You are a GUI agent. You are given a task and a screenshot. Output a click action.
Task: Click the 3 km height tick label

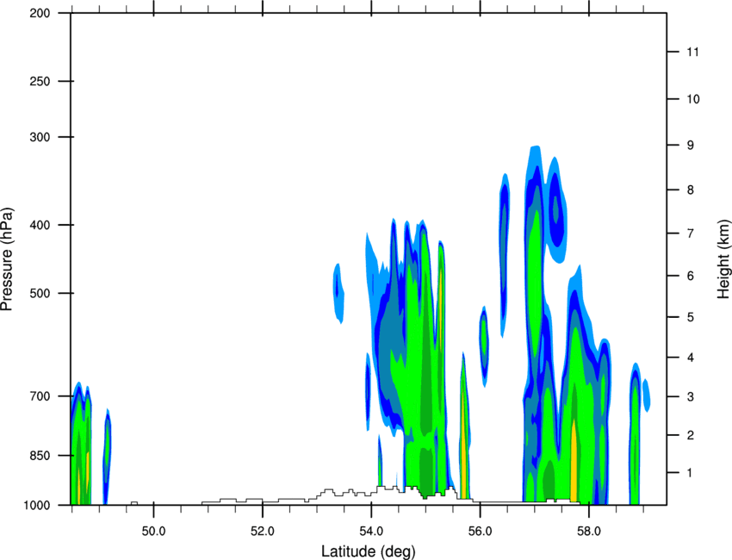pos(691,397)
